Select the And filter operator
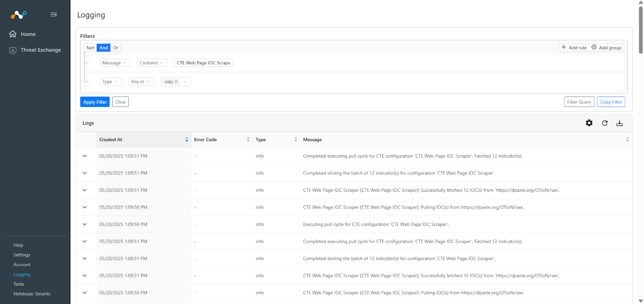The image size is (644, 304). 103,48
